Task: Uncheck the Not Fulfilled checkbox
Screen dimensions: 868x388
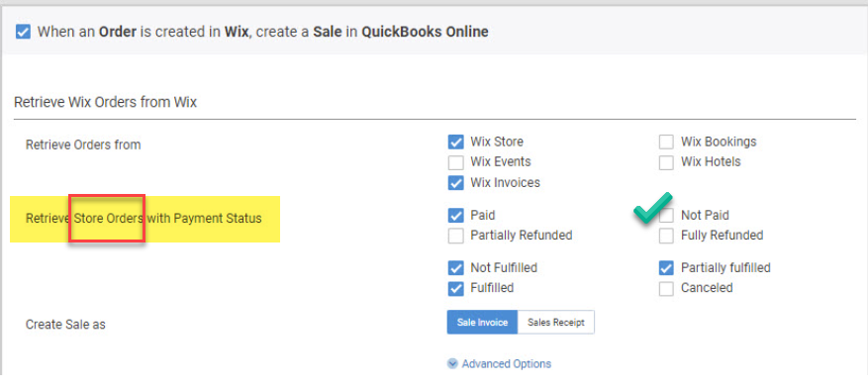Action: click(455, 268)
